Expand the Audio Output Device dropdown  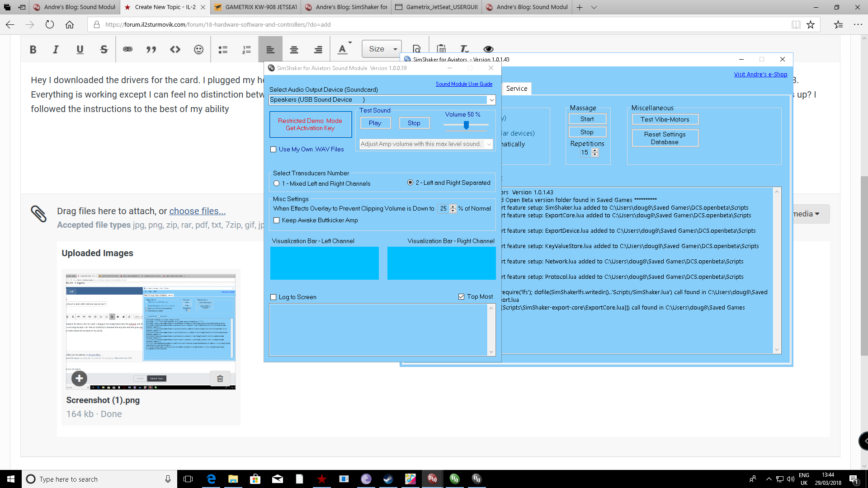[x=491, y=100]
